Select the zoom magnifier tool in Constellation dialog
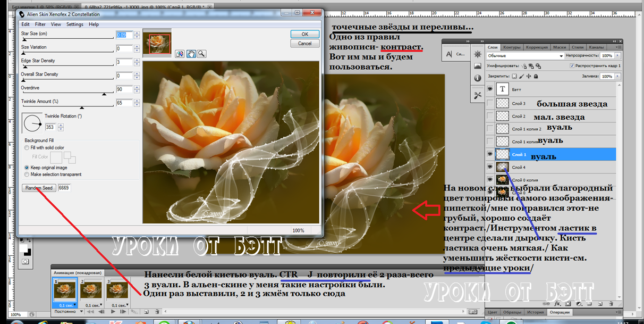The image size is (644, 324). 201,54
